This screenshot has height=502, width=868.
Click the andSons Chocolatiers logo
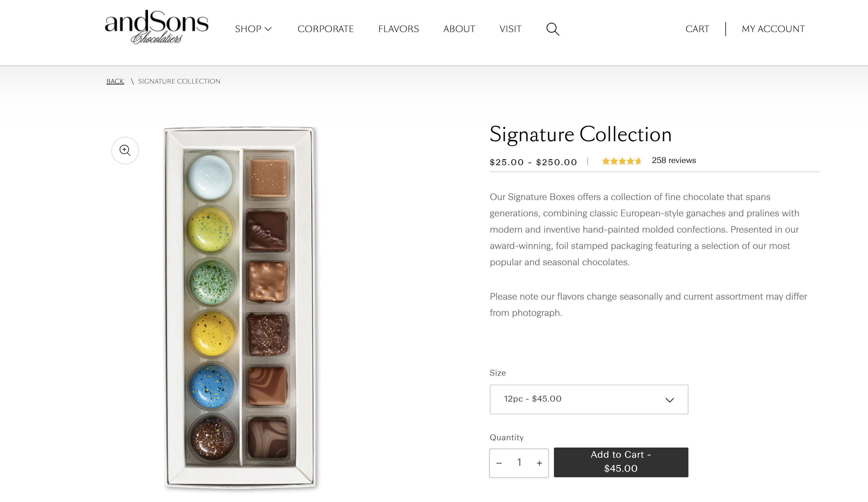[157, 27]
